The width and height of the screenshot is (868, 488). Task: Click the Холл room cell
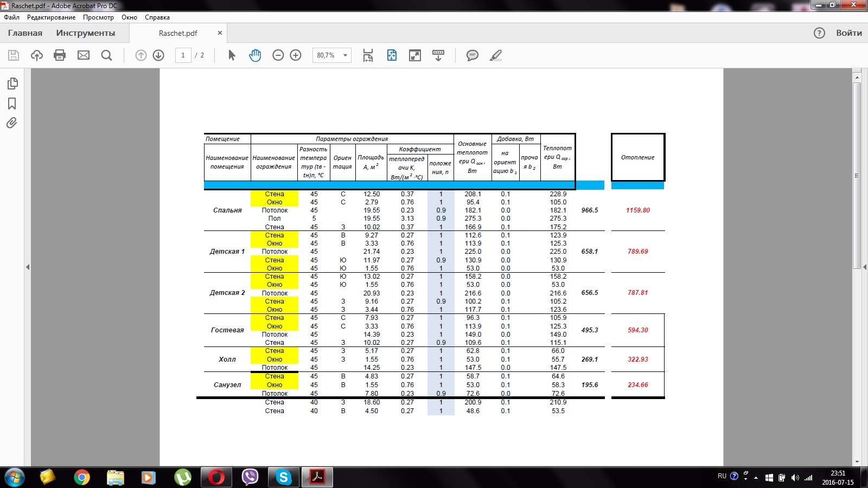point(227,359)
